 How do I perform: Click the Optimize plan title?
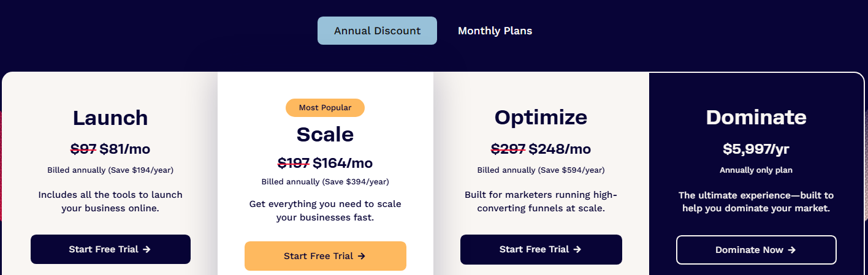(541, 118)
